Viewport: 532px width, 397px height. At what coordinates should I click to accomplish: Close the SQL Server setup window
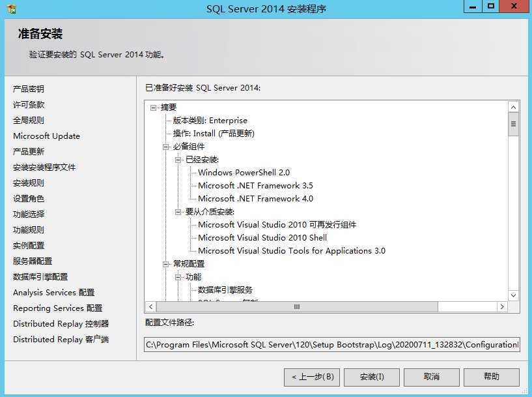pos(514,7)
